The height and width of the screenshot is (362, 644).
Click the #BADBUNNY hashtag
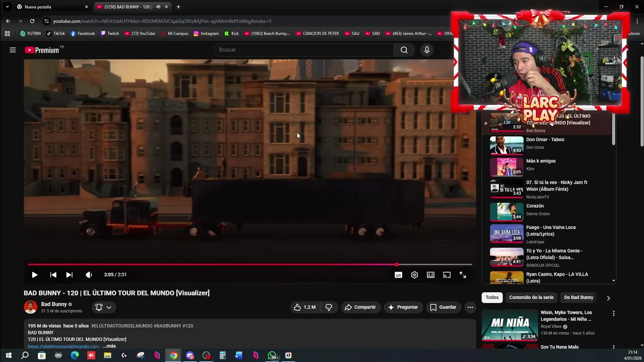click(167, 326)
